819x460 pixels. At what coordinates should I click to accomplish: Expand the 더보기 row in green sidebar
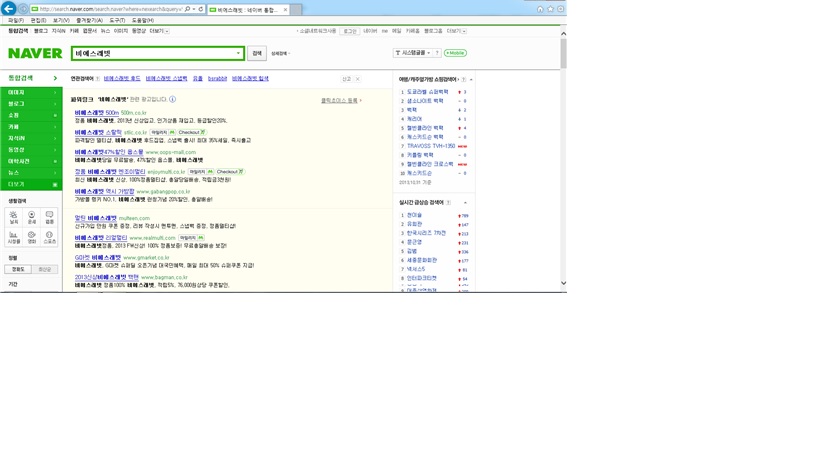(x=31, y=184)
